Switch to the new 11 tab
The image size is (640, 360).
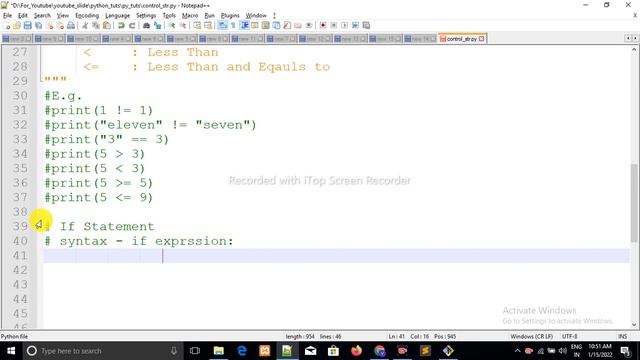248,39
